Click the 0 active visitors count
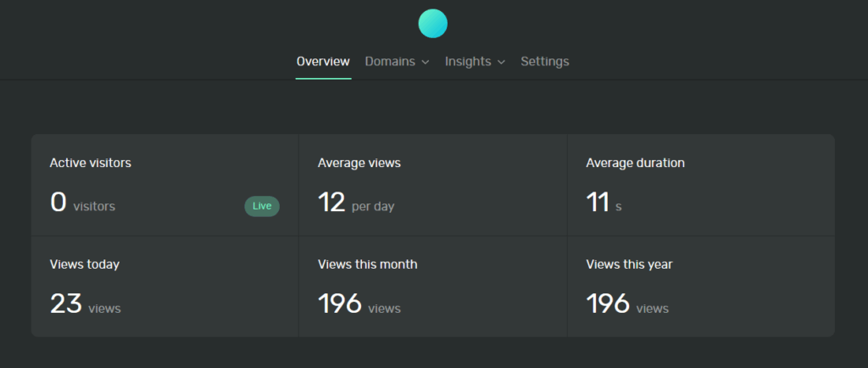868x368 pixels. coord(58,203)
